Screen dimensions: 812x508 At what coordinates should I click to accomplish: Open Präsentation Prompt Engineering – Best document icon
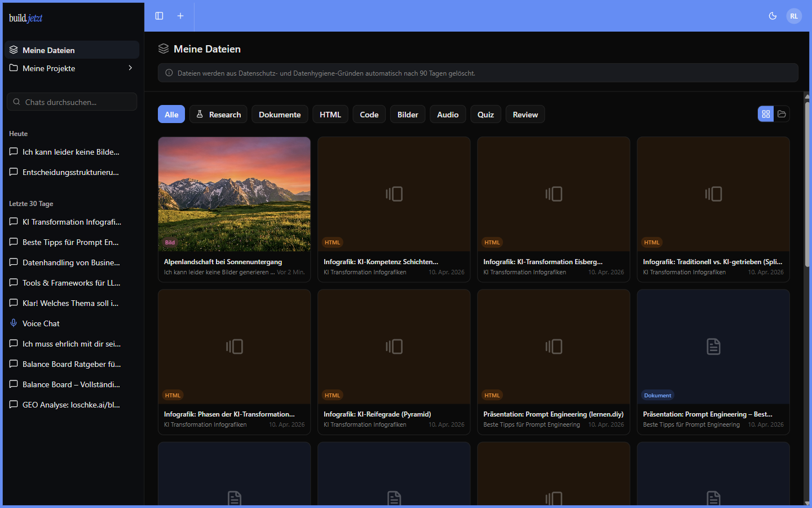tap(713, 347)
